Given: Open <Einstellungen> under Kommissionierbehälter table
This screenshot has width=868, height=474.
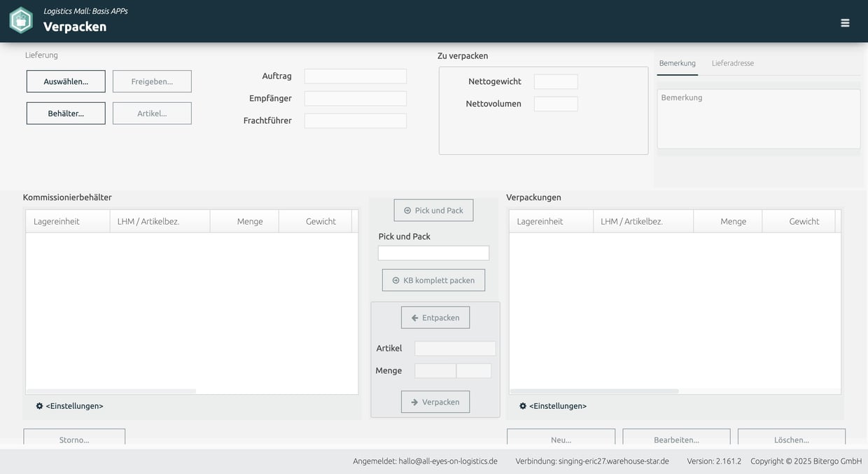Looking at the screenshot, I should (74, 406).
